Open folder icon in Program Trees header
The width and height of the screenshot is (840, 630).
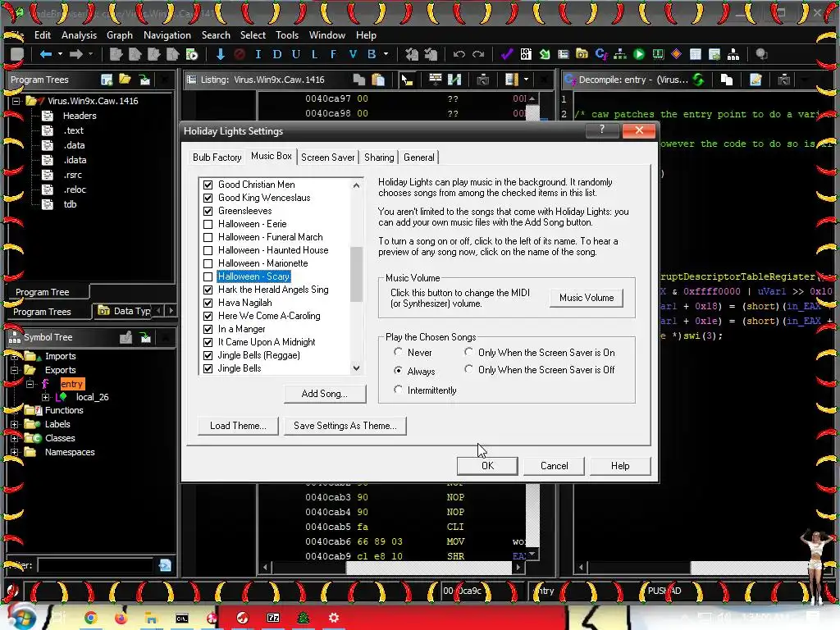[126, 80]
